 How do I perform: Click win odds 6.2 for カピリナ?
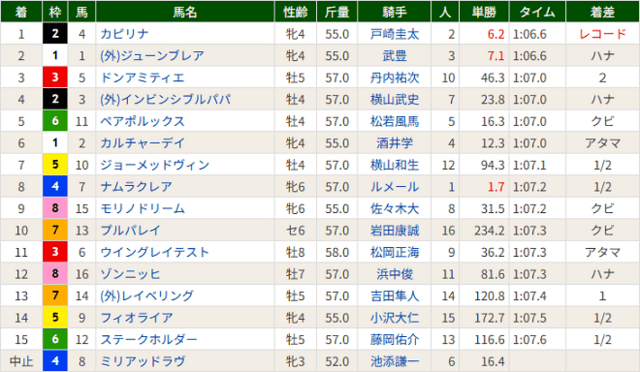496,34
